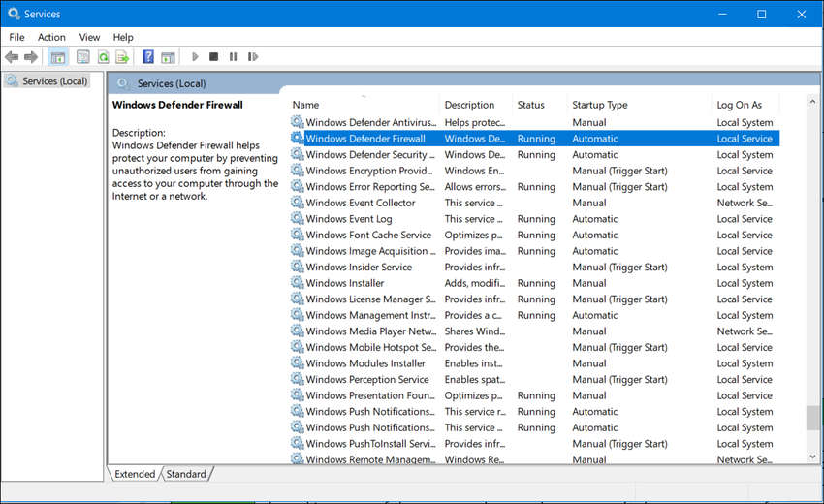Click 'Allows errors...' description cell
824x504 pixels.
[x=475, y=186]
